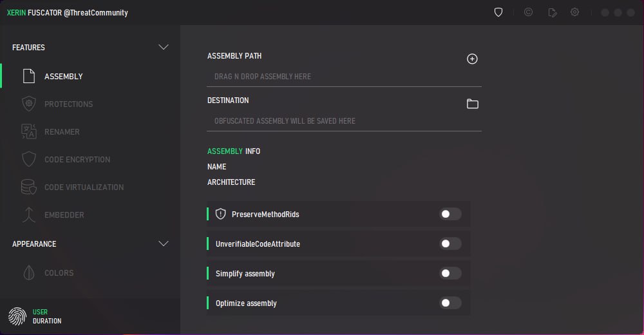Viewport: 644px width, 335px height.
Task: Click the warning shield beside PreserveMethodRids
Action: 221,214
